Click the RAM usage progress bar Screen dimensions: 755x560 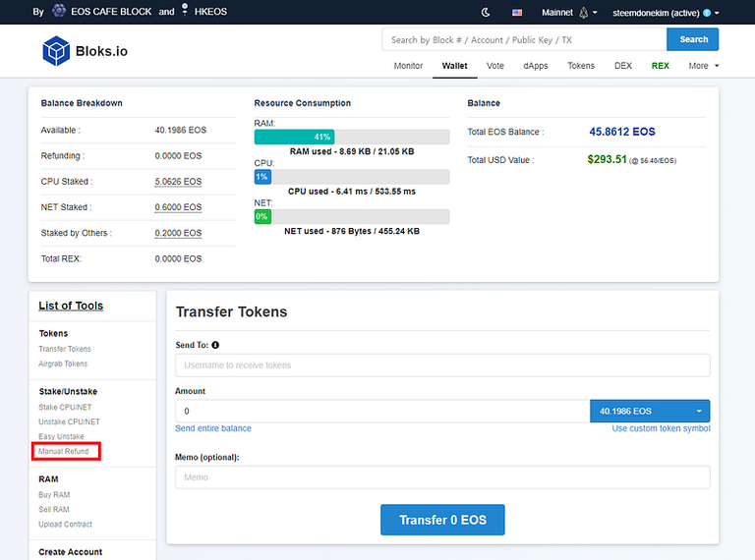351,137
